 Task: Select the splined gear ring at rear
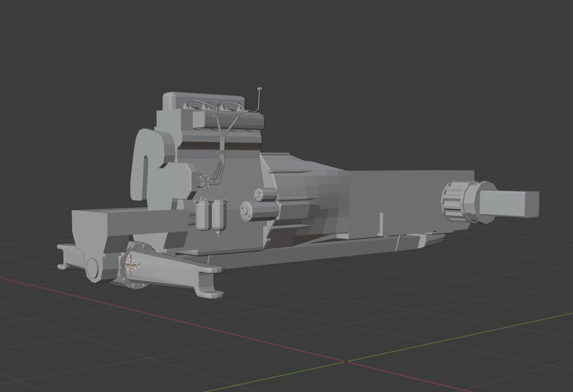[x=453, y=202]
